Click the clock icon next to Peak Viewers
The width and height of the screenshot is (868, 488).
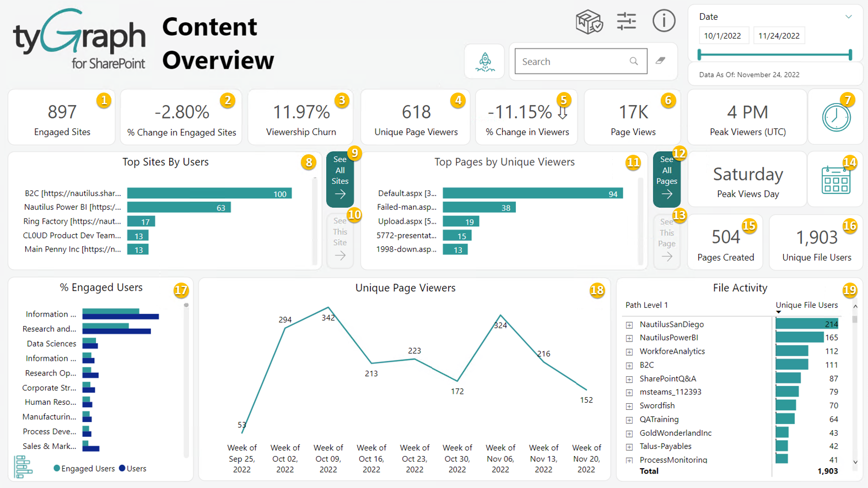click(835, 117)
